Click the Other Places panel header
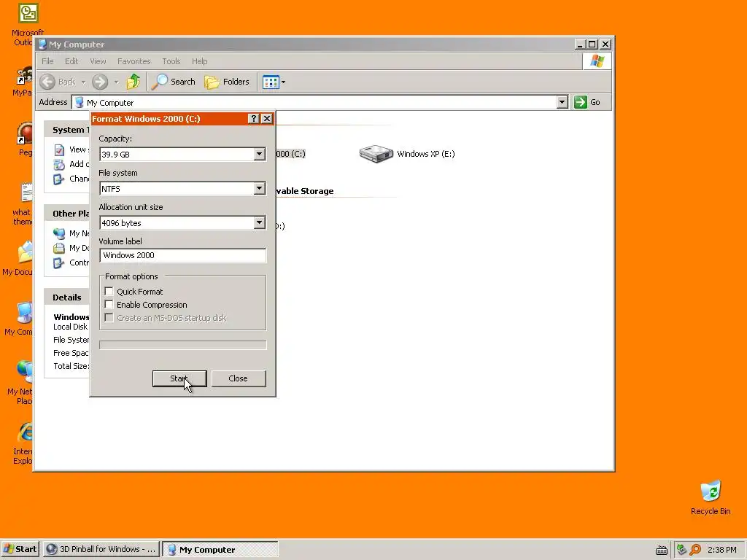 [x=67, y=214]
